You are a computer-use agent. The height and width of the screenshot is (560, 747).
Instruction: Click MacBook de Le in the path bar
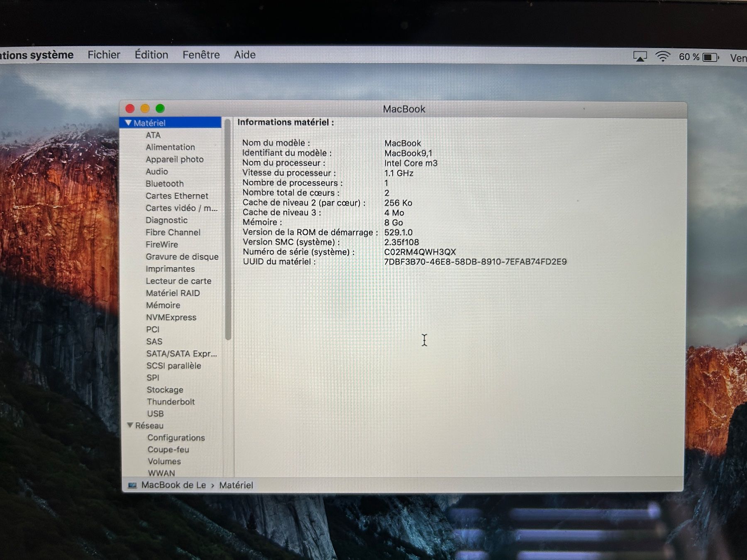click(173, 485)
